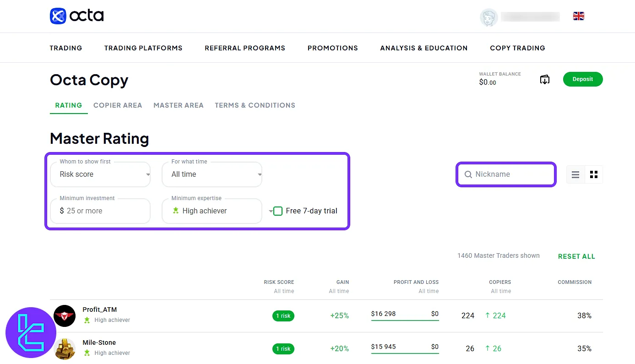Open the Trading menu
The width and height of the screenshot is (635, 364).
click(66, 48)
